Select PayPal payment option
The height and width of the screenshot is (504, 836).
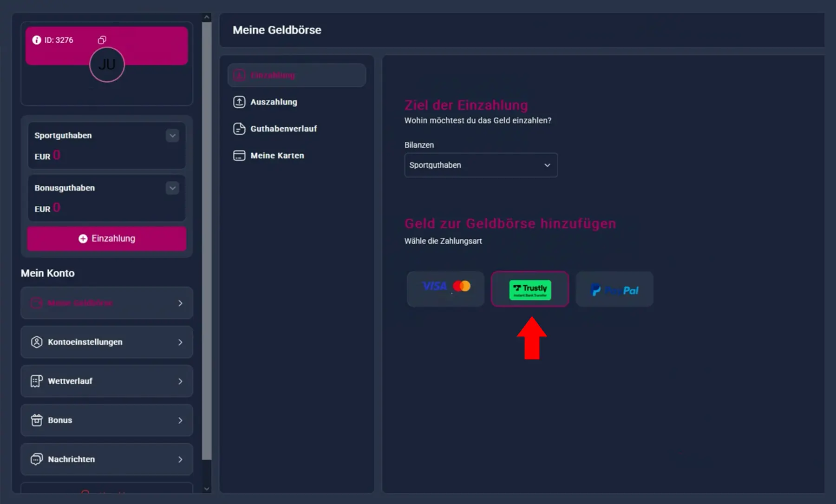point(614,289)
